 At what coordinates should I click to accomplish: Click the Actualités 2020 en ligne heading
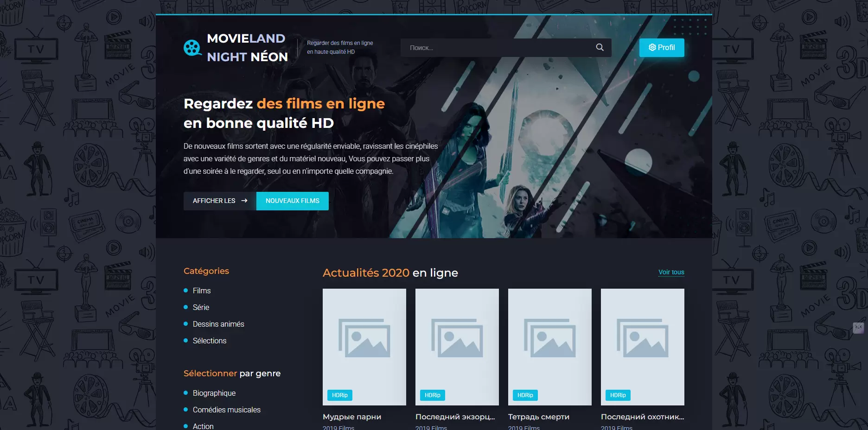390,273
